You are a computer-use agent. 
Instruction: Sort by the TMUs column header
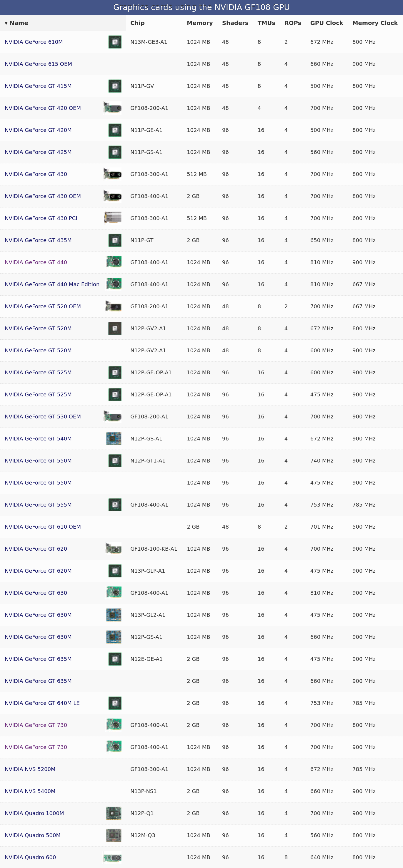click(266, 23)
